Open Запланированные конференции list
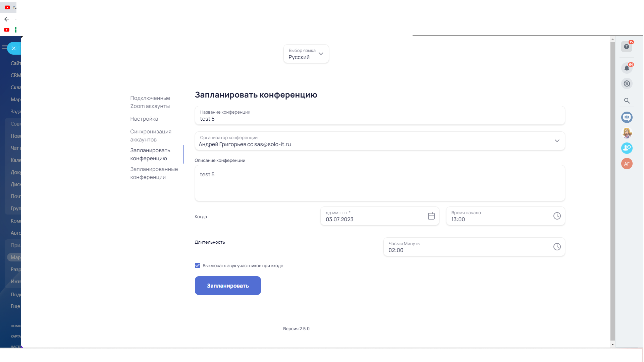This screenshot has height=362, width=644. click(154, 173)
